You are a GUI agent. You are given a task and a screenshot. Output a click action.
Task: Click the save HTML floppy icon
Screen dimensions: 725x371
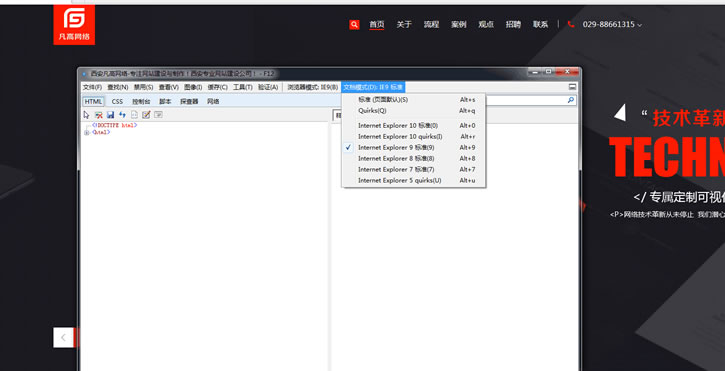coord(111,115)
